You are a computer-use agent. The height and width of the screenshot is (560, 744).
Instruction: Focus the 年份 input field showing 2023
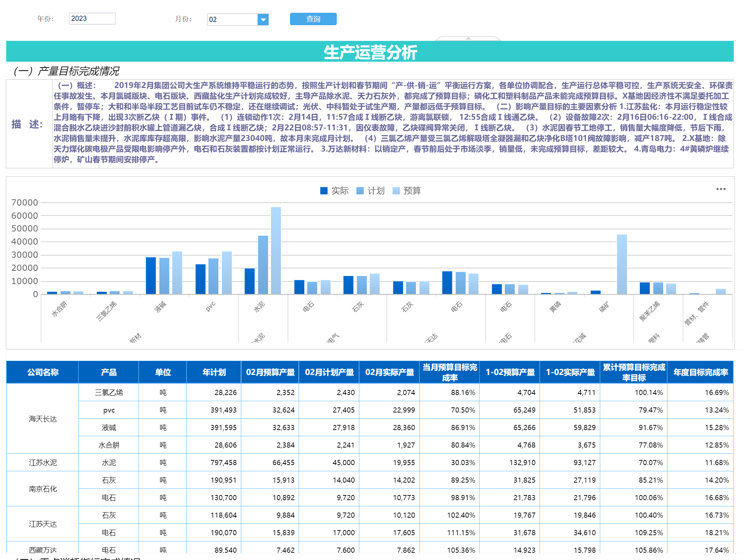click(92, 19)
